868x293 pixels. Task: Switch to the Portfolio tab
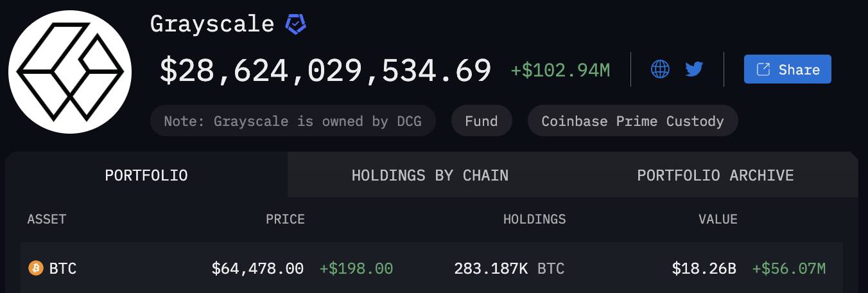(146, 175)
